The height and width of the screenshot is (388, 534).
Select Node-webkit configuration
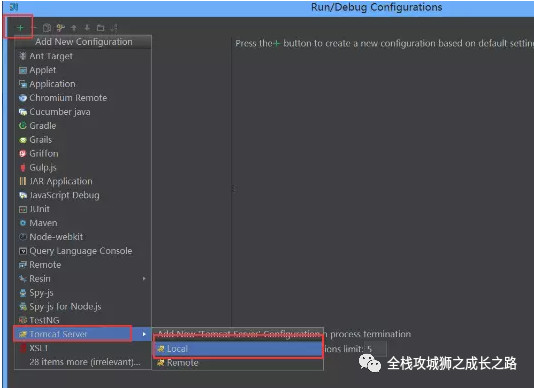[83, 237]
